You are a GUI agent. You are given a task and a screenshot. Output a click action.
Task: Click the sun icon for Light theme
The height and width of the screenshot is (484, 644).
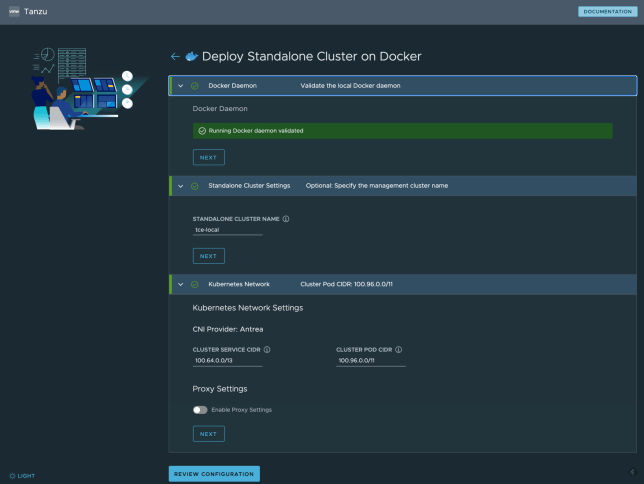[x=12, y=476]
